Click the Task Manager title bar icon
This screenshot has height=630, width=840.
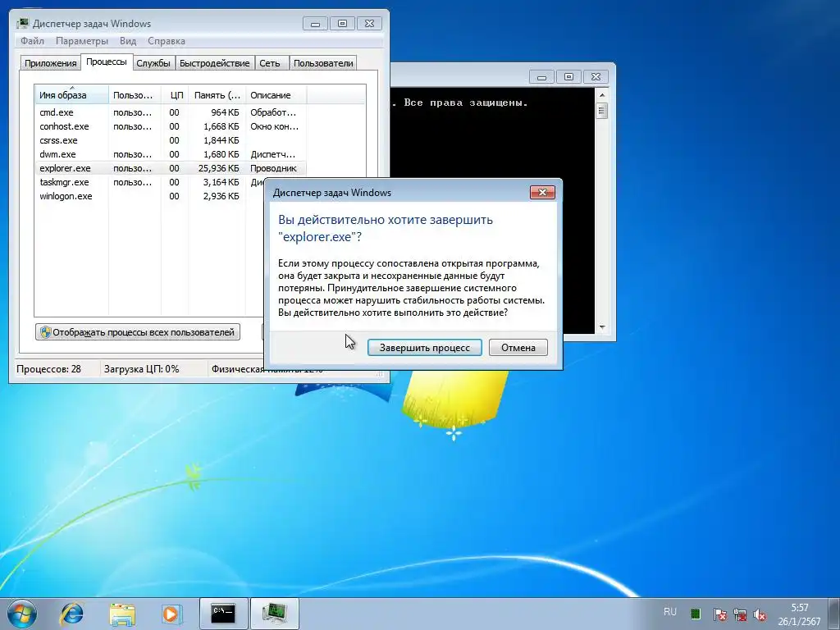point(22,24)
